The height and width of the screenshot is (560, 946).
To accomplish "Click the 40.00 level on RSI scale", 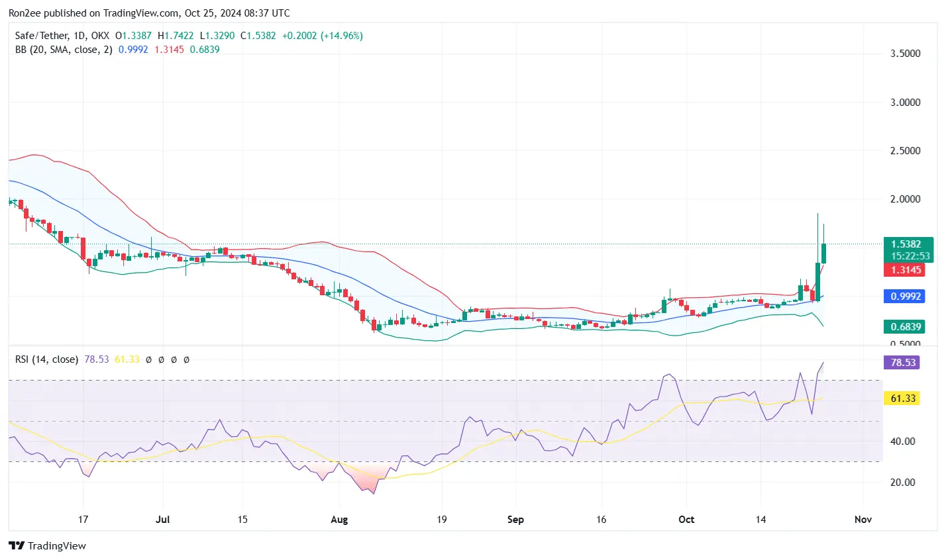I will click(902, 442).
